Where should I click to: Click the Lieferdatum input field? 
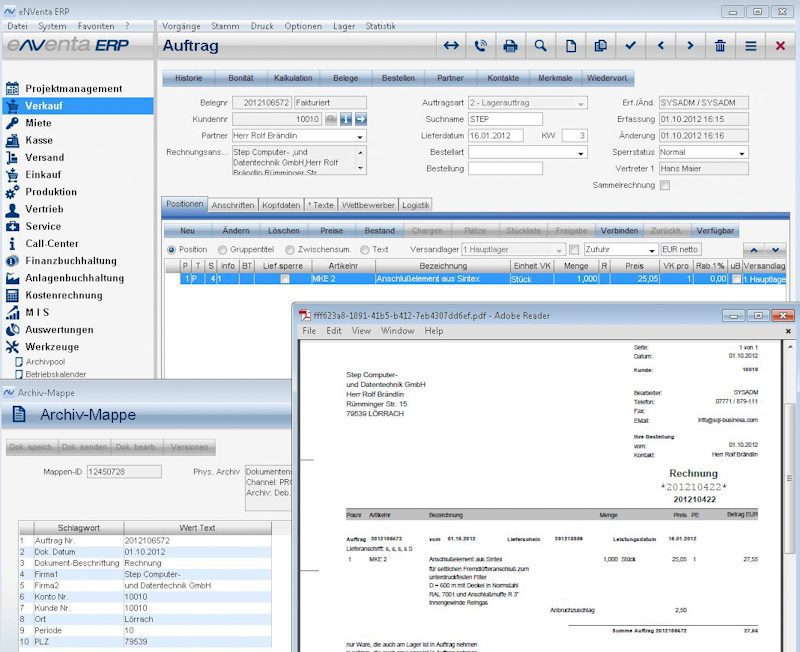pyautogui.click(x=496, y=136)
